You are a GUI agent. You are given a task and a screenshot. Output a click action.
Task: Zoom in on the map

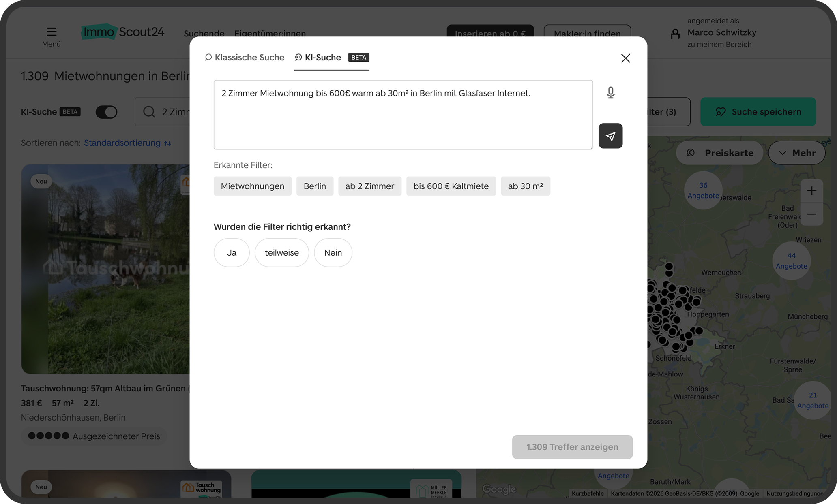pyautogui.click(x=812, y=191)
